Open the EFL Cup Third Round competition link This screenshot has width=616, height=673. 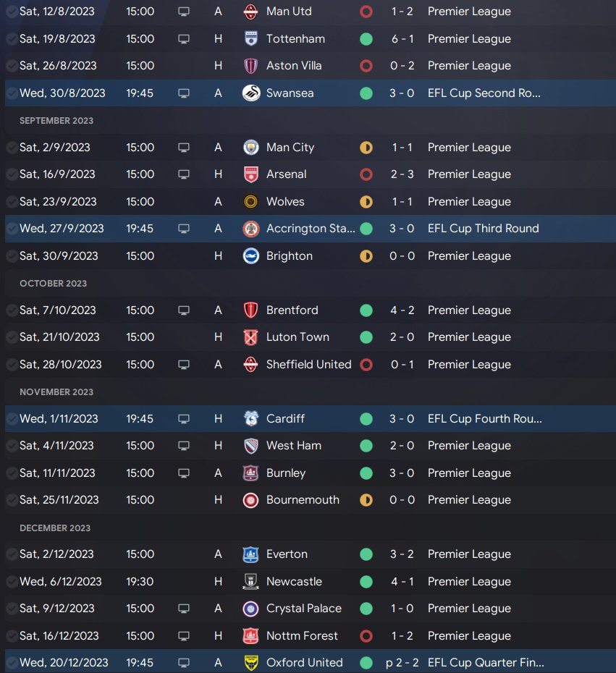483,229
